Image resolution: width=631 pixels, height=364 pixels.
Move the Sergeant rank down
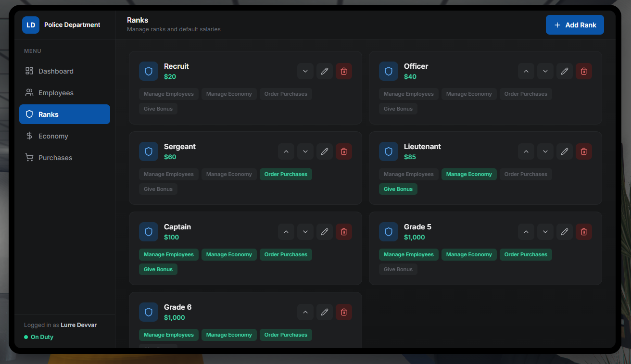click(x=305, y=151)
